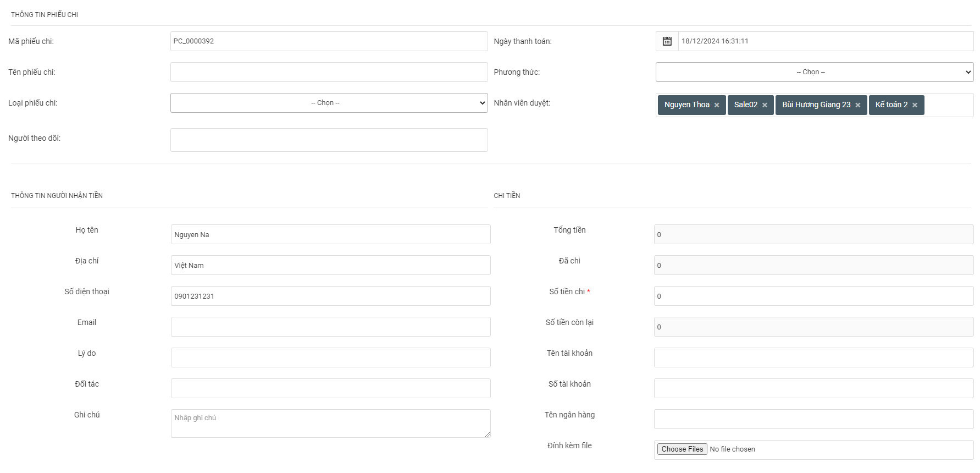Image resolution: width=980 pixels, height=473 pixels.
Task: Open the Loại phiếu chi dropdown
Action: click(329, 103)
